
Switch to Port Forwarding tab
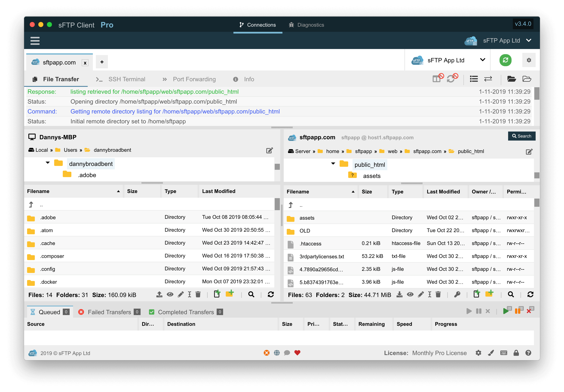click(194, 79)
